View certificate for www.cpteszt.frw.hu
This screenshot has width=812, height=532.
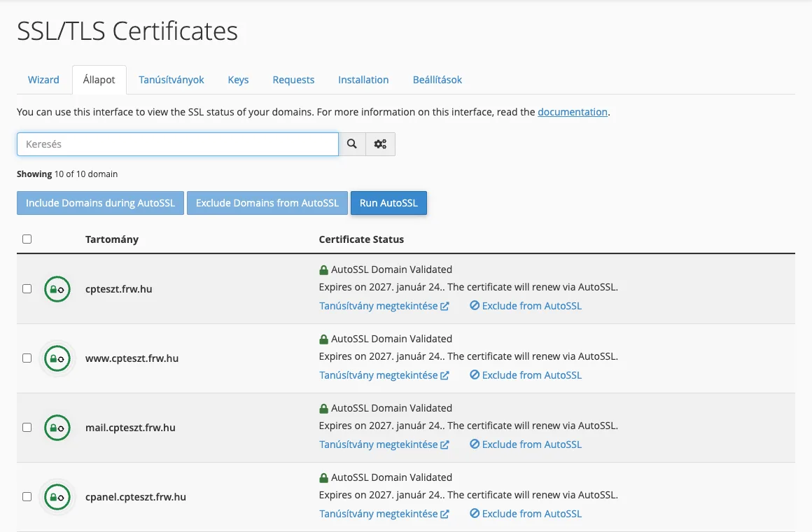pos(384,376)
